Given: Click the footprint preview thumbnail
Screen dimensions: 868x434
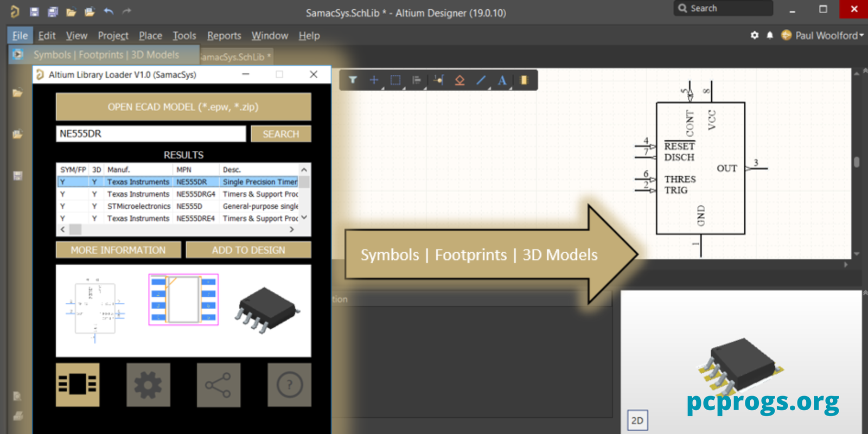Looking at the screenshot, I should 183,299.
